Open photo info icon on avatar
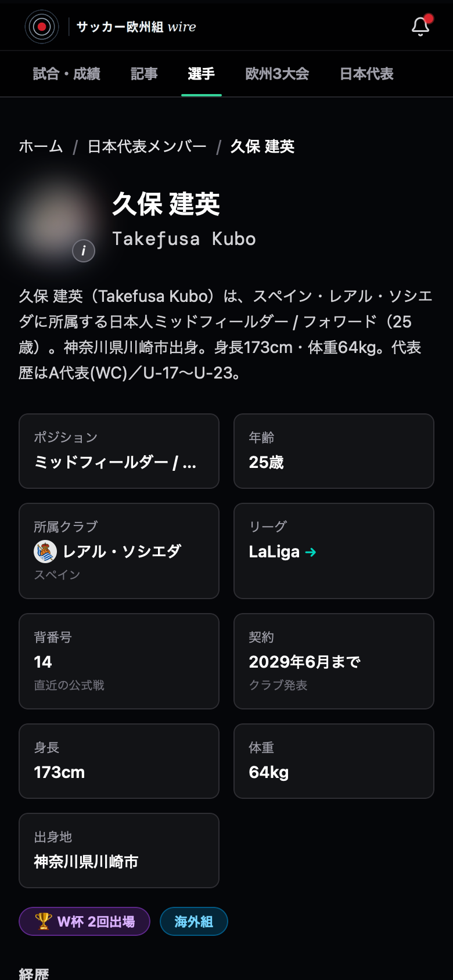This screenshot has width=453, height=980. tap(84, 251)
